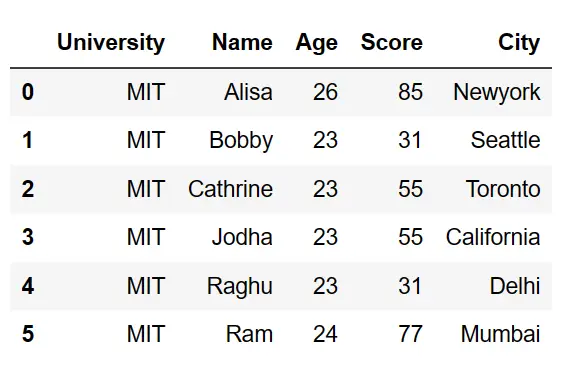
Task: Click the University column header
Action: click(111, 43)
